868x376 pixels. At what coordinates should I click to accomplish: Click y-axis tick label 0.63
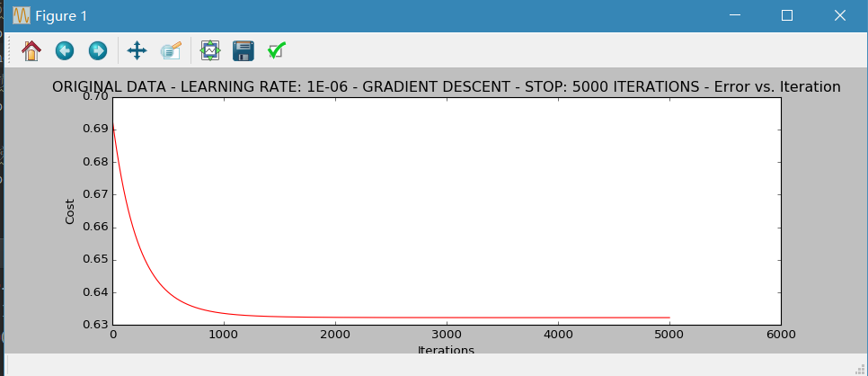[95, 325]
